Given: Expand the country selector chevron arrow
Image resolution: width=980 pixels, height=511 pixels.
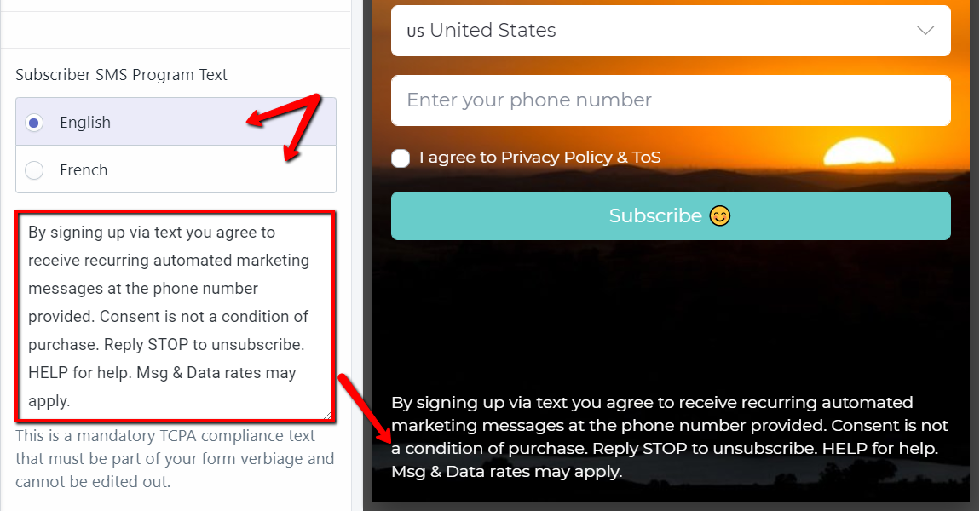Looking at the screenshot, I should click(925, 30).
